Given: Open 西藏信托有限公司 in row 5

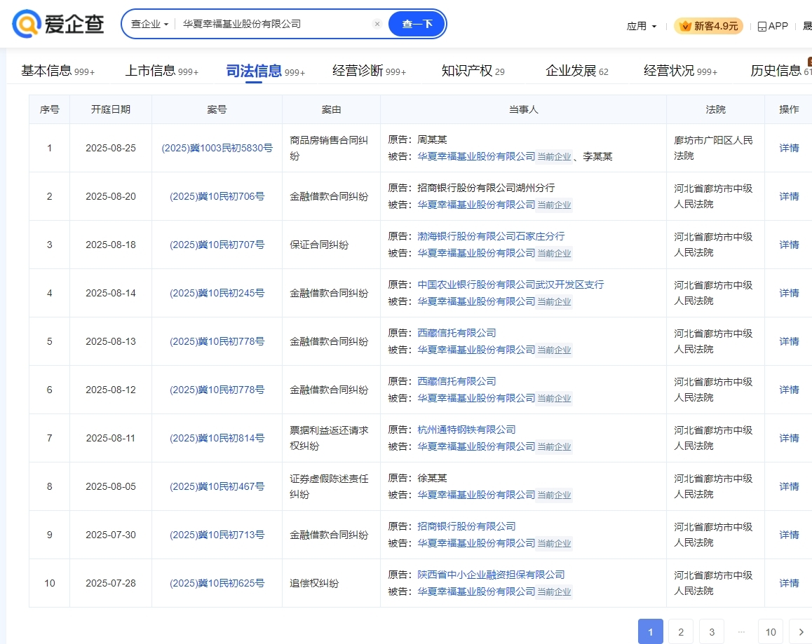Looking at the screenshot, I should coord(456,333).
